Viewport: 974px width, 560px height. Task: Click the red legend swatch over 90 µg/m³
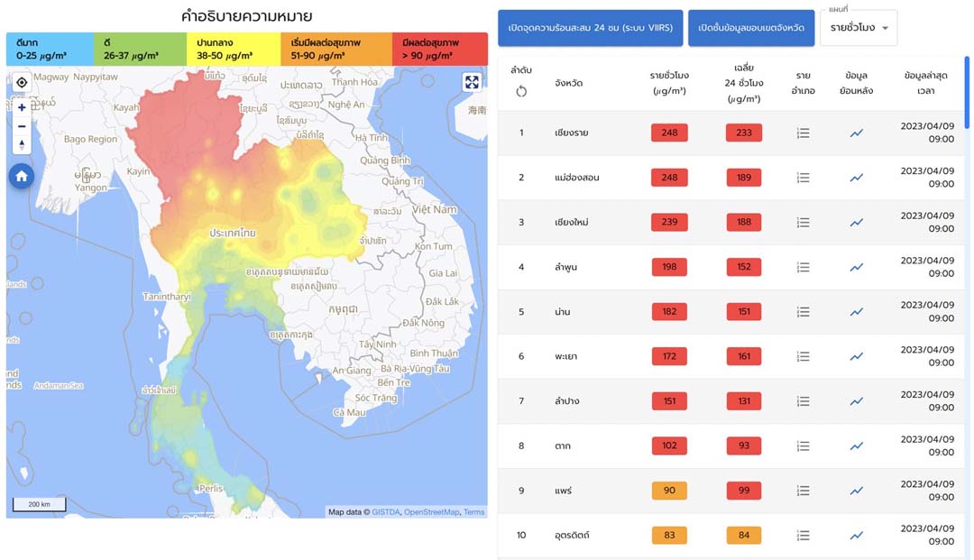pos(439,50)
